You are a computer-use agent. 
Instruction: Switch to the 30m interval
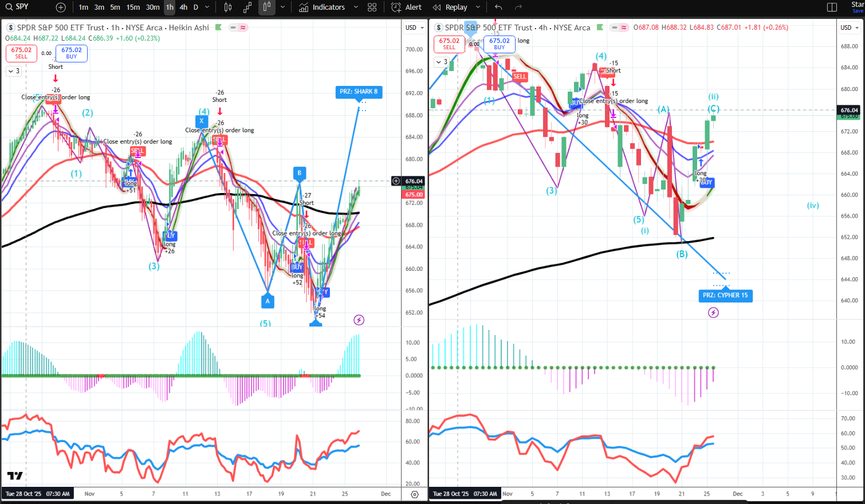pos(152,7)
